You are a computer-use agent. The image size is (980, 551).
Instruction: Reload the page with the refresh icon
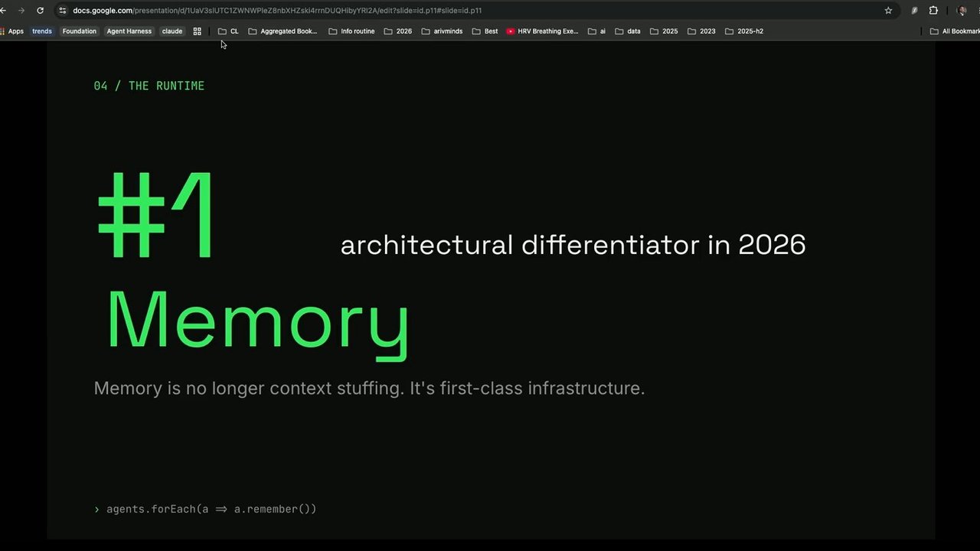point(40,11)
